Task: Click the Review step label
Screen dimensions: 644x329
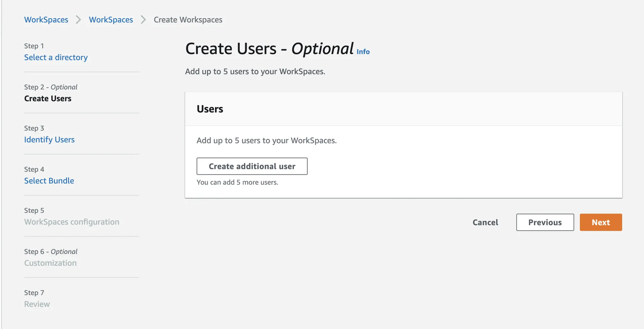Action: [37, 304]
